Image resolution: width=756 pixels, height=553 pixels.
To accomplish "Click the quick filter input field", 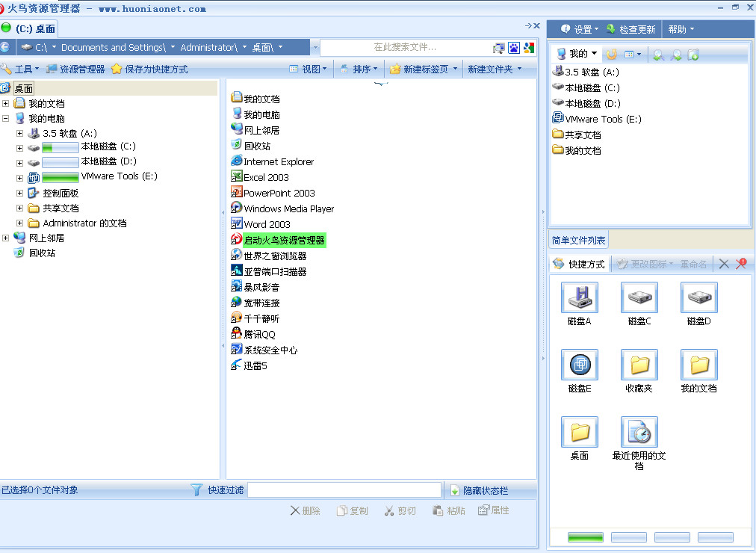I will point(344,489).
